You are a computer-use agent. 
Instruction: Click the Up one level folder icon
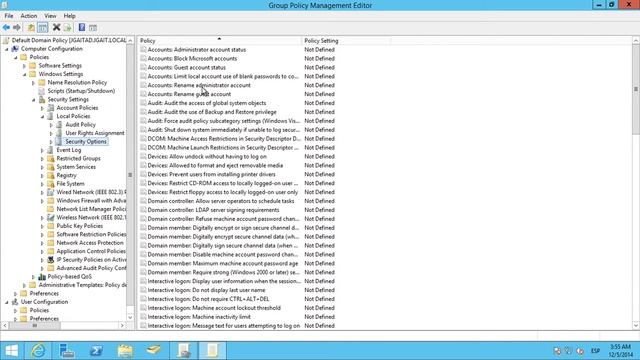[x=31, y=27]
